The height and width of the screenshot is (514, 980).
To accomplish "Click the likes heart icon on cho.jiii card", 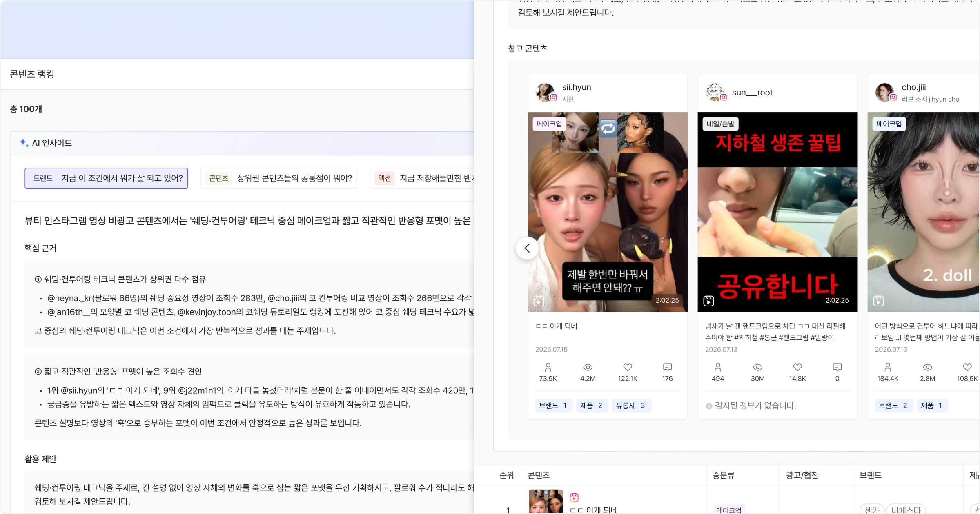I will click(x=967, y=367).
